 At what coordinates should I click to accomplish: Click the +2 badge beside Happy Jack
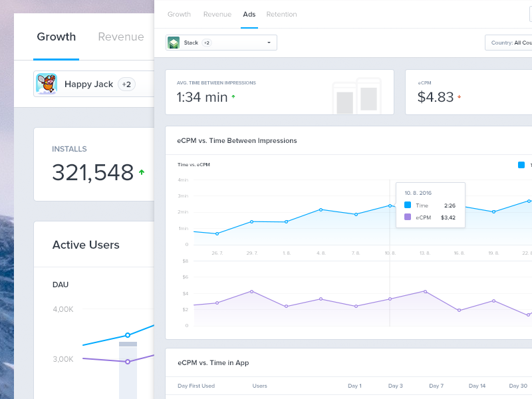(126, 84)
